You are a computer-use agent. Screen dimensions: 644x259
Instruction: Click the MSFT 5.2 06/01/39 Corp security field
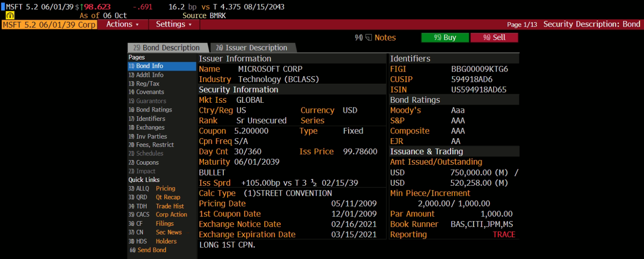click(x=49, y=24)
